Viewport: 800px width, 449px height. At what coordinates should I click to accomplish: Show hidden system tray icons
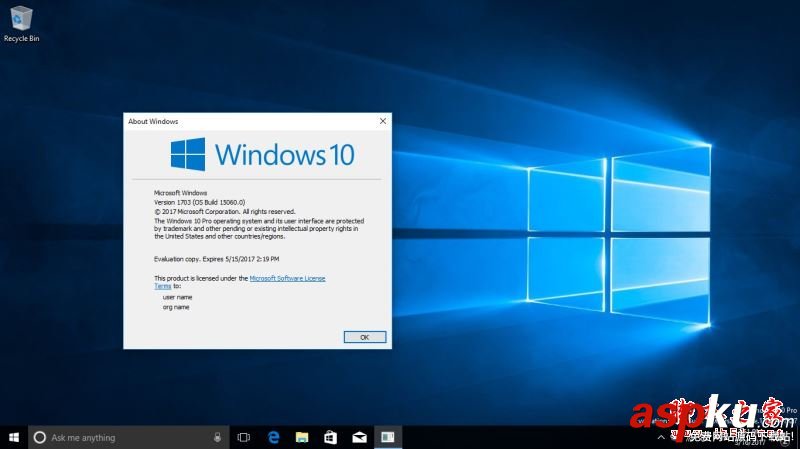[x=661, y=437]
